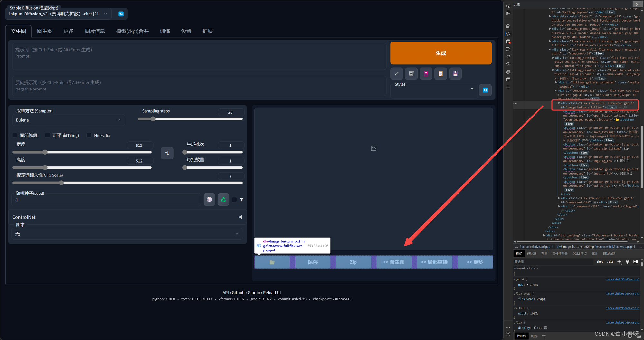Enable 可平铺 Tiling checkbox

(48, 135)
